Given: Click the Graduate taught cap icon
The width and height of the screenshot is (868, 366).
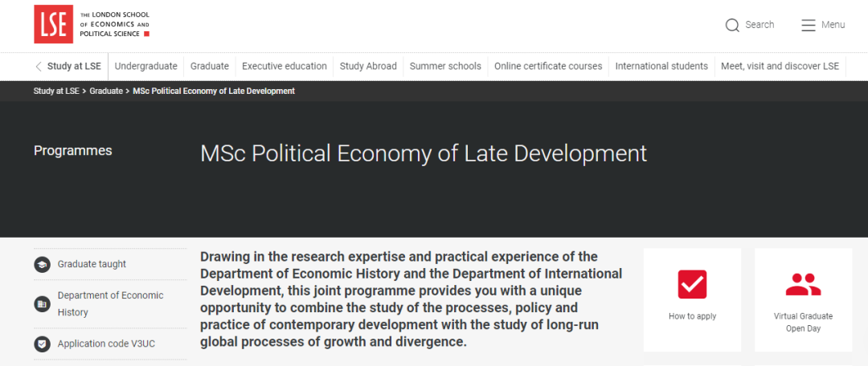Looking at the screenshot, I should tap(42, 264).
